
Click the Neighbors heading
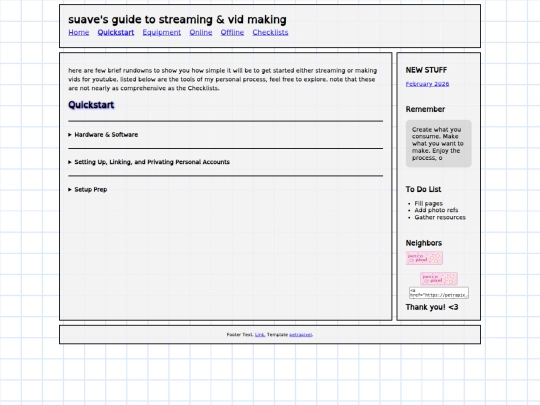pos(424,243)
